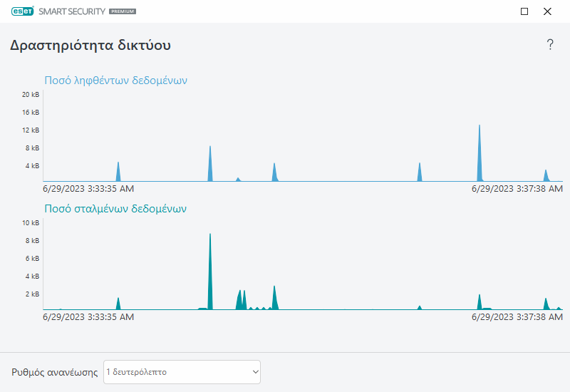Click the 3:33:35 AM timestamp under received chart
Screen dimensions: 570x392
coord(88,189)
